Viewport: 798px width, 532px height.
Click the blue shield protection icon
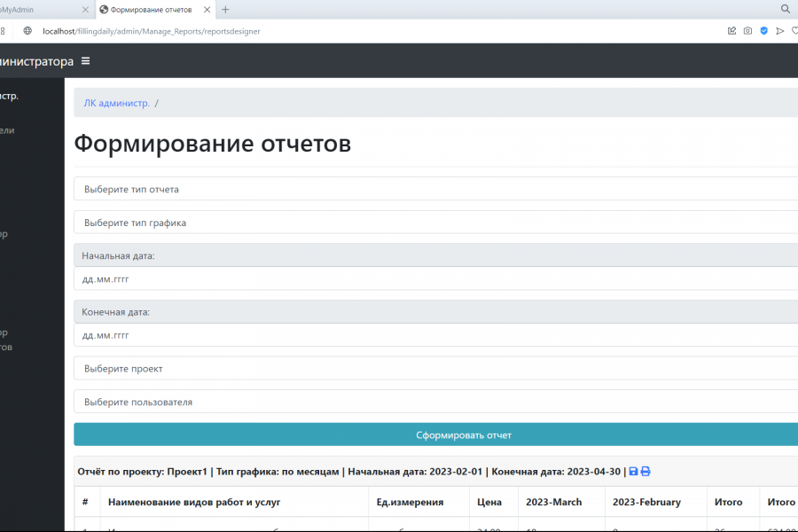tap(764, 31)
